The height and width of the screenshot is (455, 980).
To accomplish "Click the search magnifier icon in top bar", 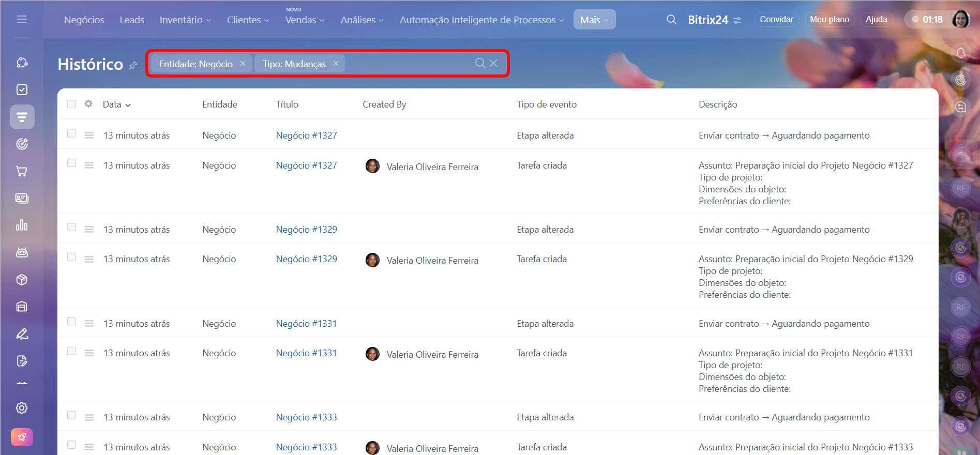I will click(671, 20).
